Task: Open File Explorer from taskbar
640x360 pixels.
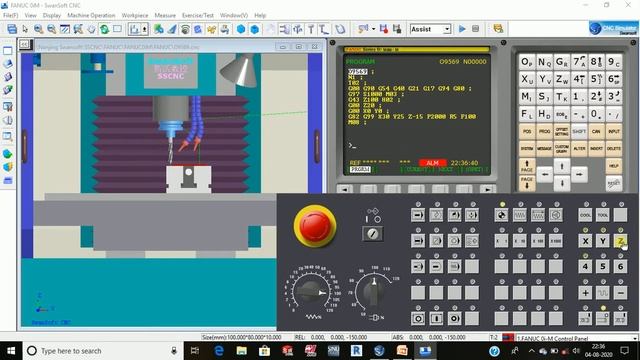Action: pyautogui.click(x=242, y=351)
